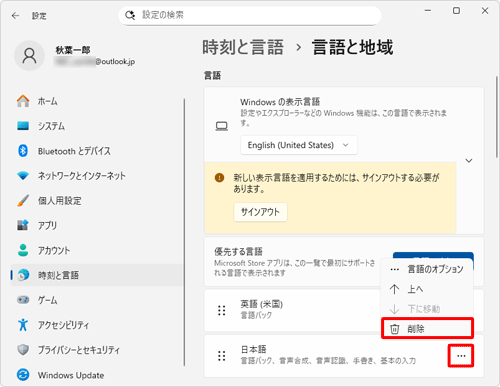Click the warning icon in sign-out notice

219,178
